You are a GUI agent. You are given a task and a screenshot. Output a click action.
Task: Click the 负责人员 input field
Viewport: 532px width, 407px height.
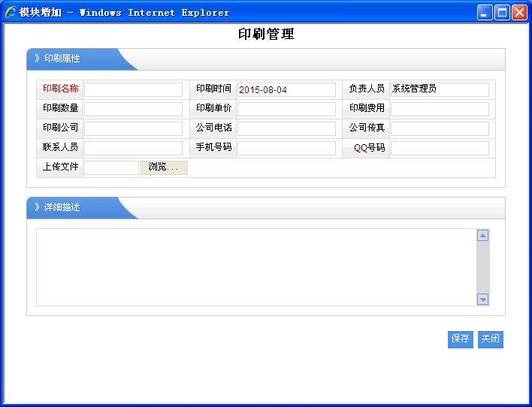pos(440,89)
